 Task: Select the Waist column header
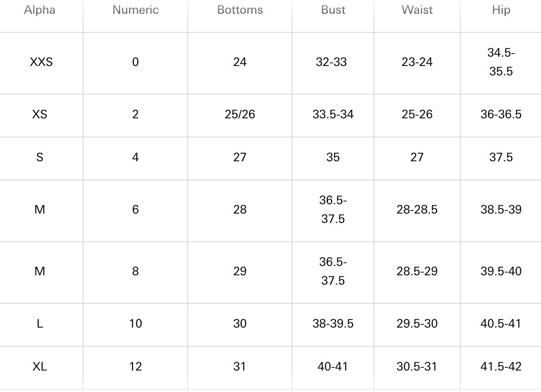pos(417,10)
